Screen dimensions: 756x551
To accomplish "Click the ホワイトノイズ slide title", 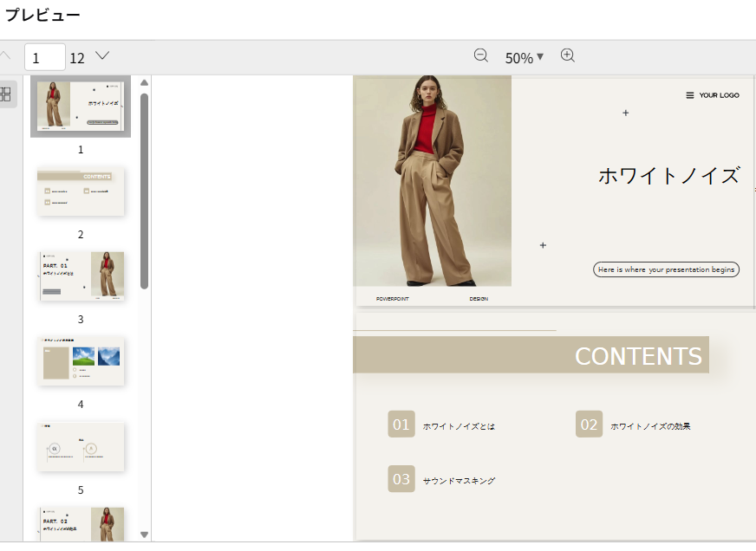I will [x=669, y=176].
